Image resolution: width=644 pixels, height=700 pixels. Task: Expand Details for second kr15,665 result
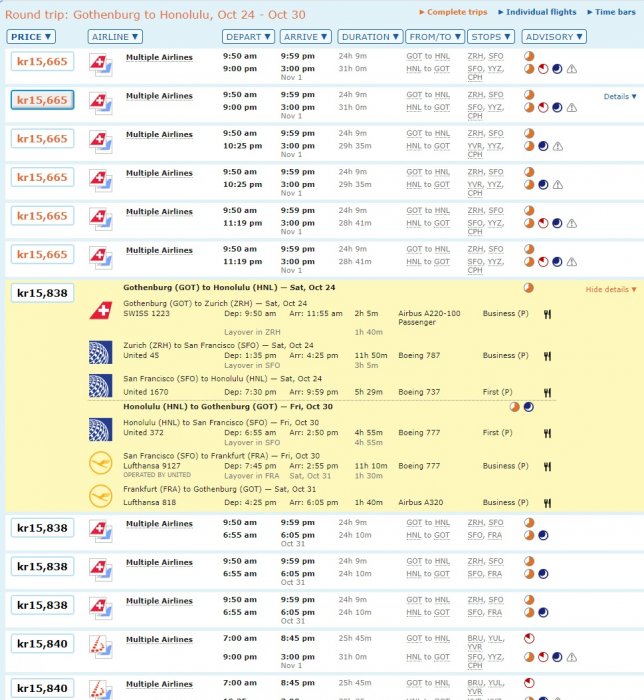click(620, 97)
